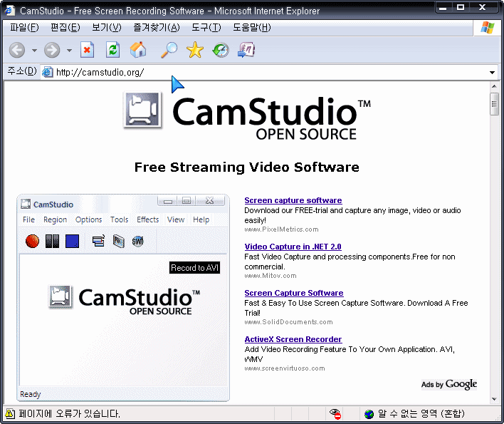Click the CamStudio window title icon
This screenshot has width=504, height=424.
[x=26, y=204]
